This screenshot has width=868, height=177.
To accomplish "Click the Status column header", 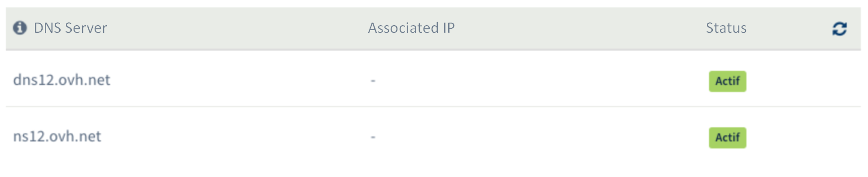I will tap(726, 28).
